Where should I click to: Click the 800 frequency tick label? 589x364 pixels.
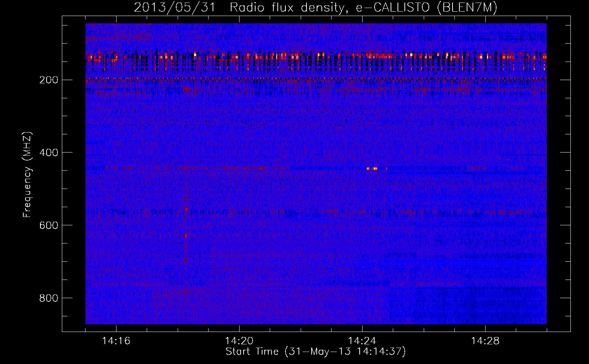(x=48, y=298)
